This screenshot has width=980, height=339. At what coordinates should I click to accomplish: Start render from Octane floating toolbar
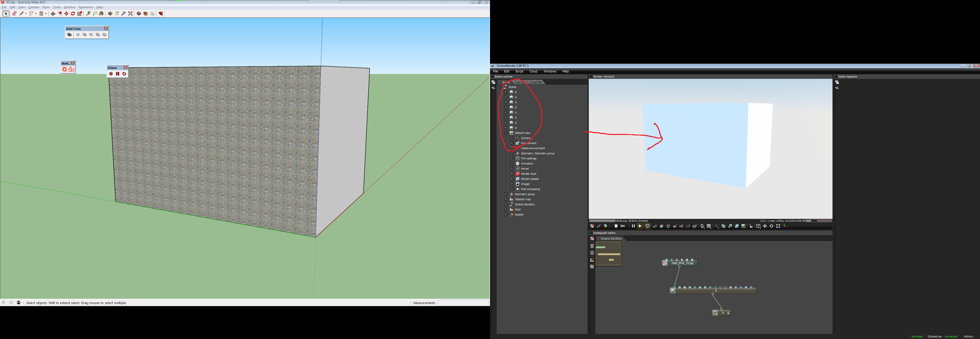111,74
